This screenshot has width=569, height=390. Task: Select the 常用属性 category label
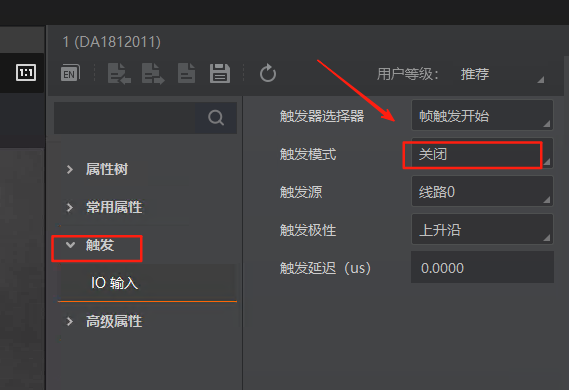114,208
